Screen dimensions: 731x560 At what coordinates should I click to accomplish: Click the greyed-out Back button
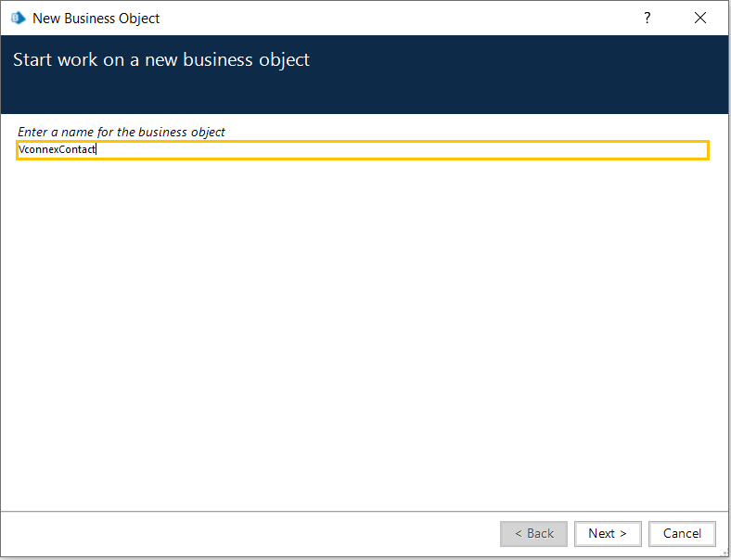coord(533,533)
